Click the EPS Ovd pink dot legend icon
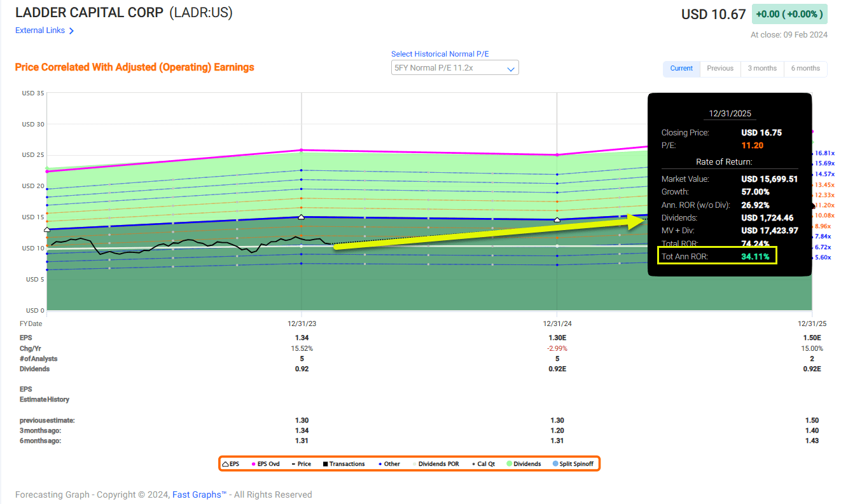 tap(253, 463)
